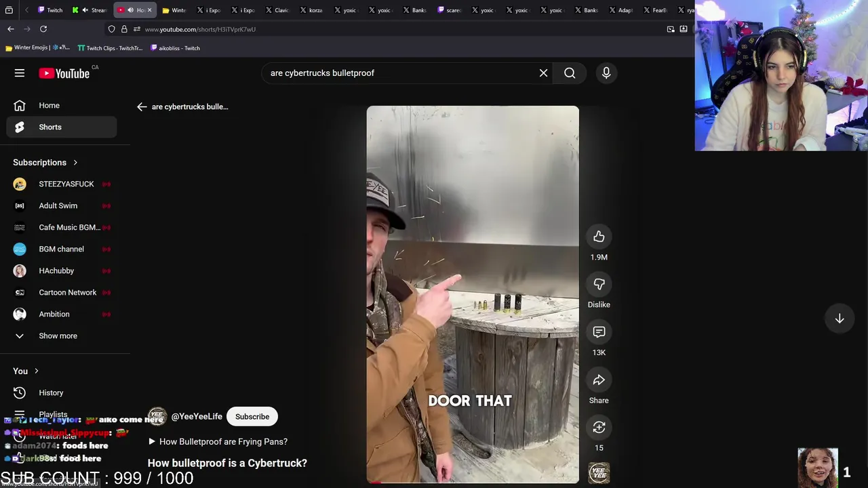This screenshot has width=868, height=488.
Task: Click the browser forward arrow
Action: [x=27, y=29]
